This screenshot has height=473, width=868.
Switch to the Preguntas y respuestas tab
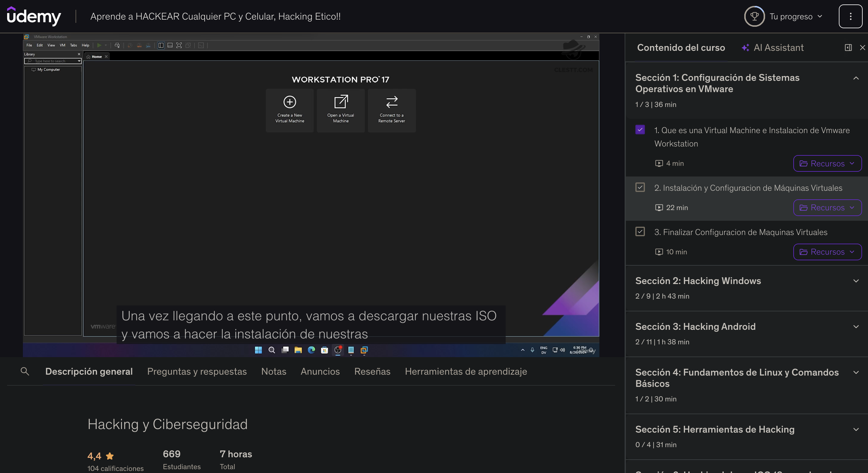point(197,371)
